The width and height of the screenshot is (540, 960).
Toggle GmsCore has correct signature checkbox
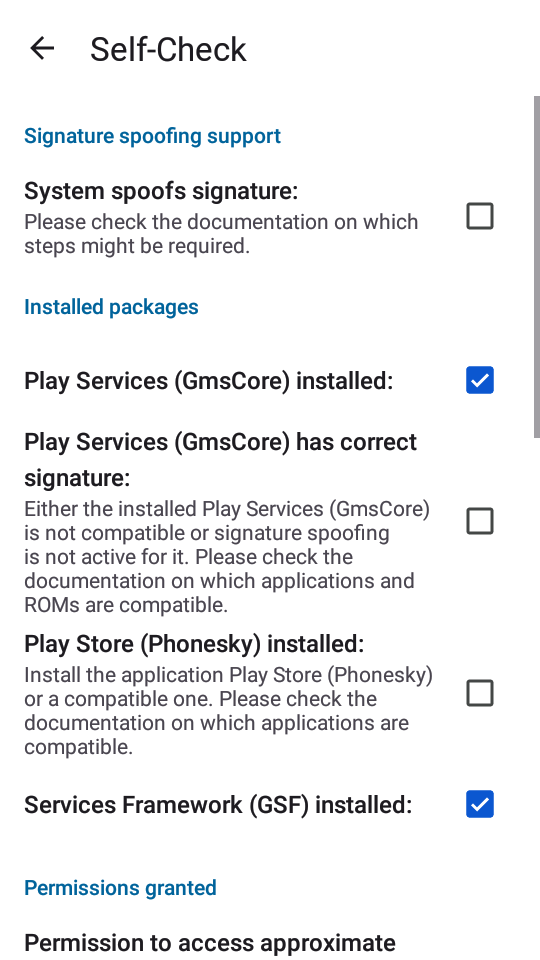pyautogui.click(x=479, y=521)
